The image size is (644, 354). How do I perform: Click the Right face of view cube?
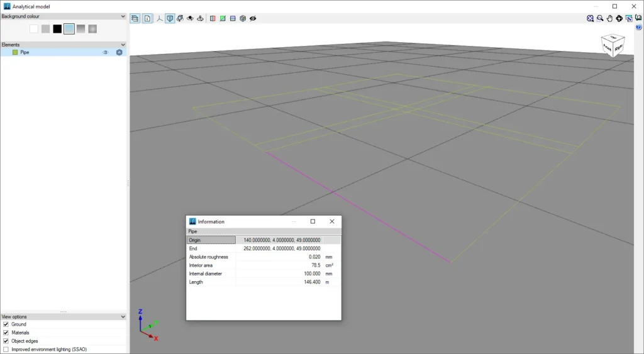[619, 46]
